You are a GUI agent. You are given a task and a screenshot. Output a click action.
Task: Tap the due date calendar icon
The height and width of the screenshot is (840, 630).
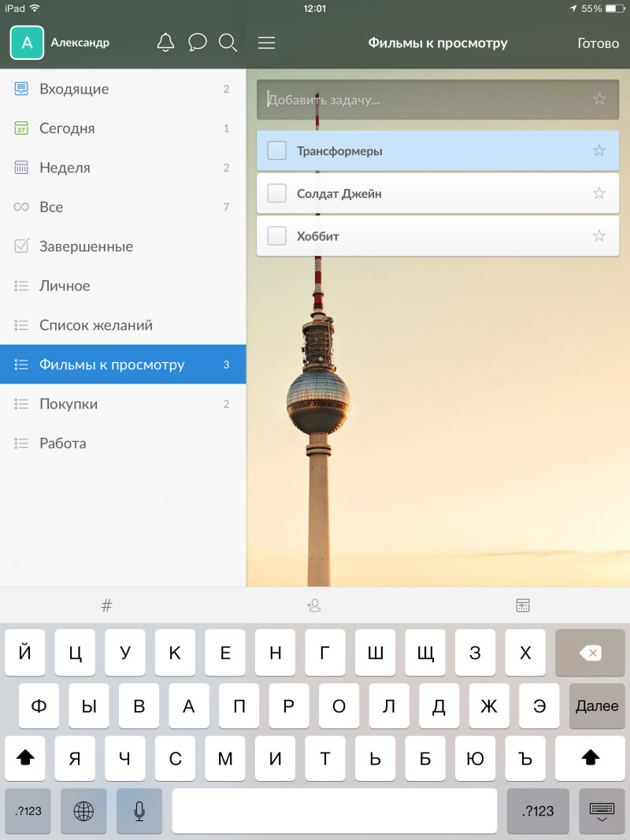[523, 605]
